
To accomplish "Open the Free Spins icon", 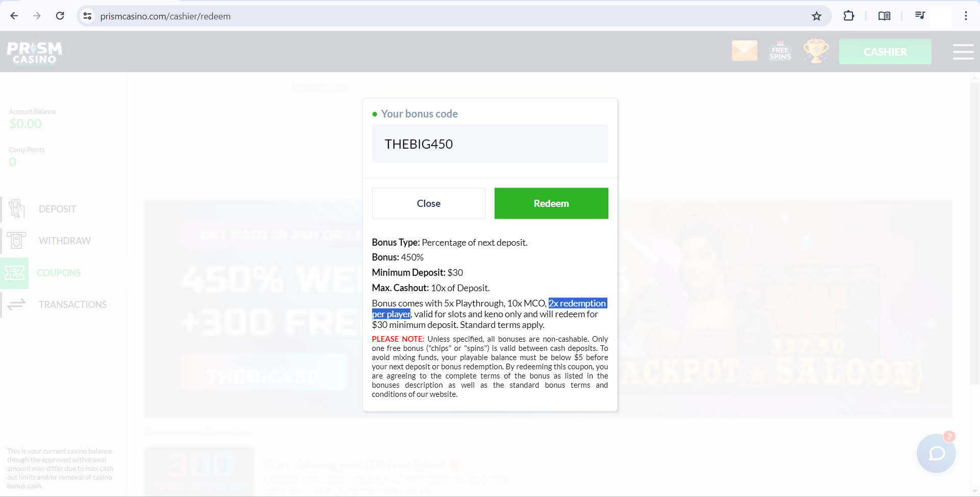I will (780, 51).
